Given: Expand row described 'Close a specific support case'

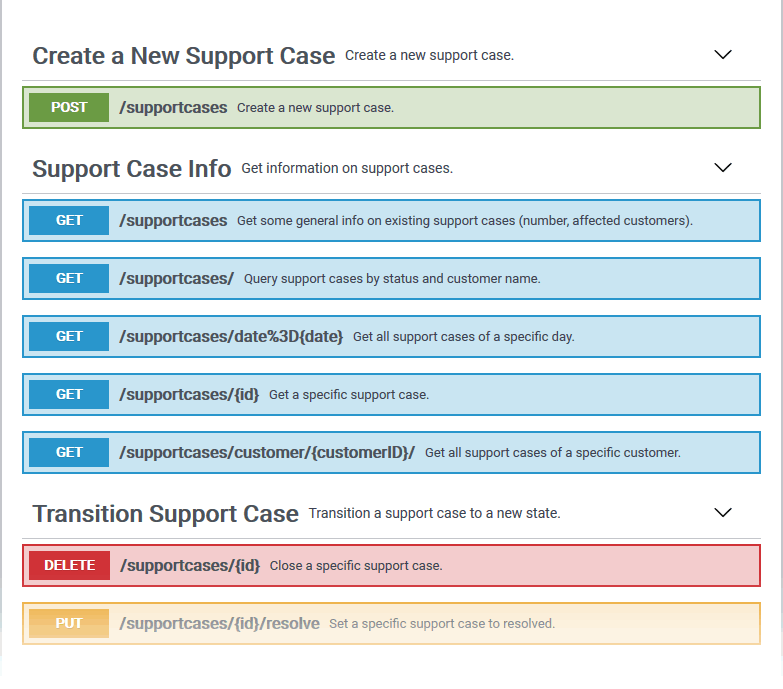Looking at the screenshot, I should (356, 566).
